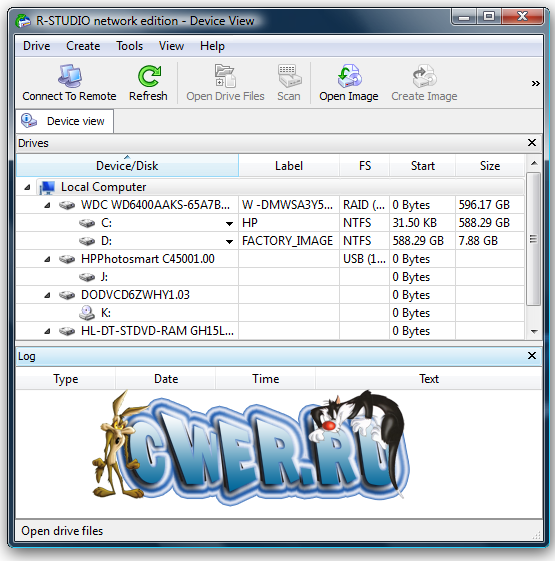Open the dropdown arrow next to C:
The height and width of the screenshot is (561, 555).
(229, 224)
